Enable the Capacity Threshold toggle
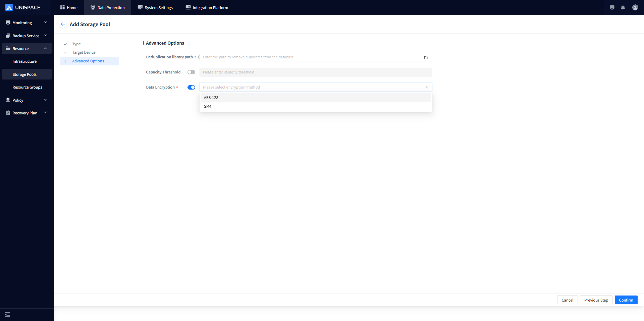Image resolution: width=644 pixels, height=321 pixels. click(191, 72)
